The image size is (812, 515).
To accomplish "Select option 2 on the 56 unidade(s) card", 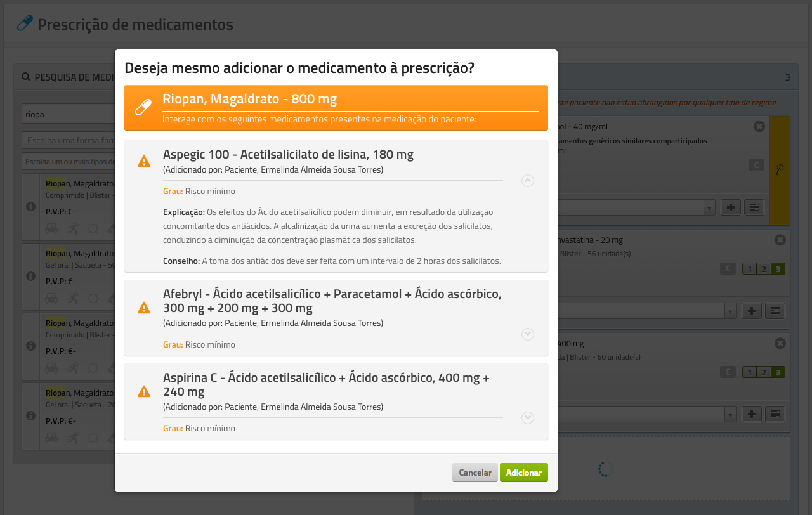I will click(764, 269).
